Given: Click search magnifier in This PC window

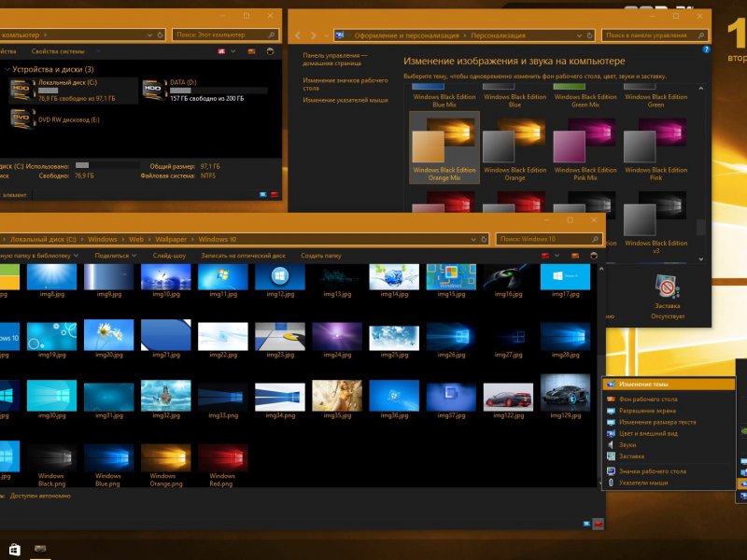Looking at the screenshot, I should point(272,35).
